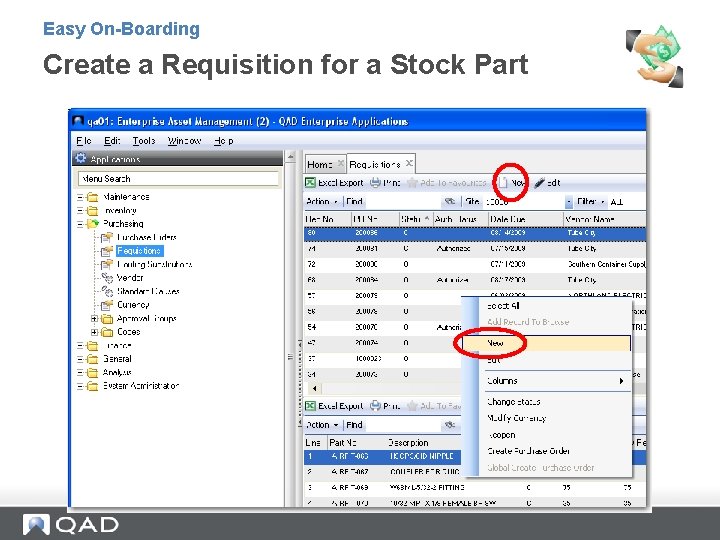Click the Currency item icon
Viewport: 720px width, 540px height.
click(107, 305)
